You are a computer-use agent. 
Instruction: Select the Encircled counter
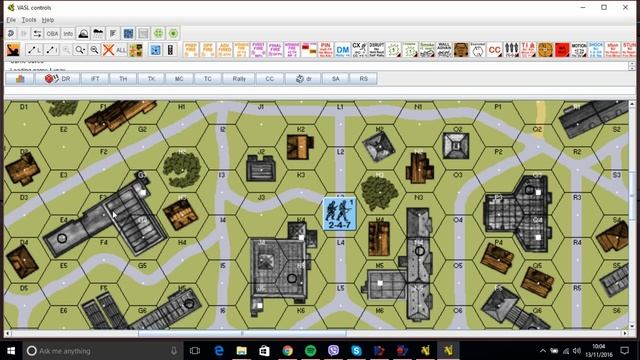coord(478,49)
